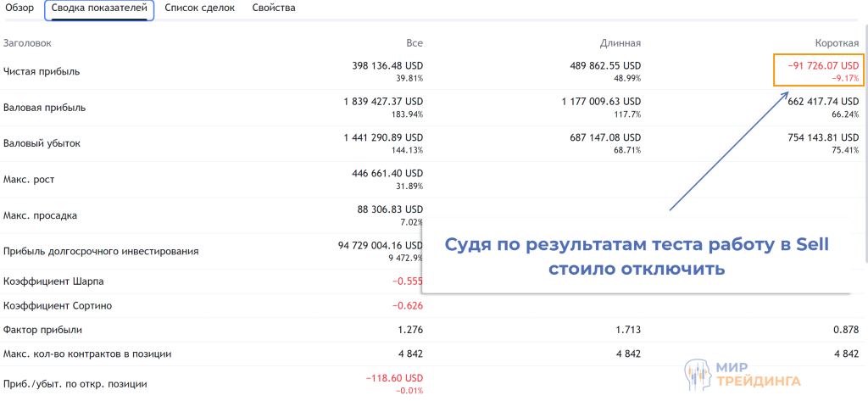Select the Коэффициент Шарпа row label

pyautogui.click(x=53, y=281)
